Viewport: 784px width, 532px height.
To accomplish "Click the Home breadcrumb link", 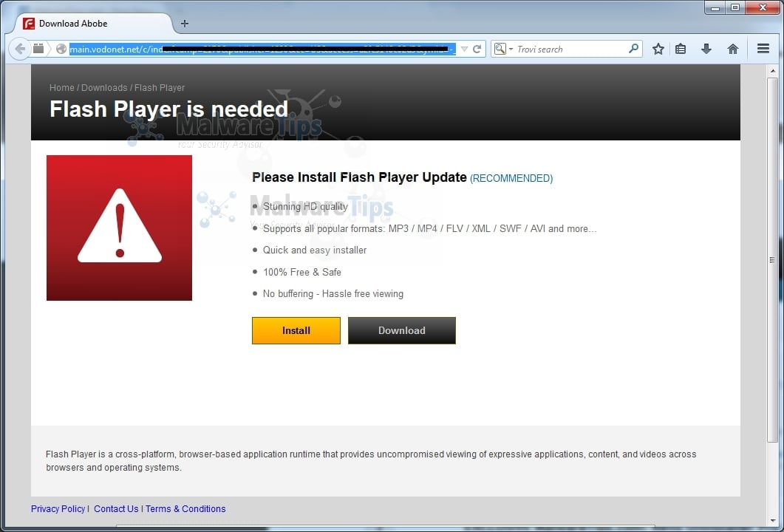I will click(x=61, y=87).
